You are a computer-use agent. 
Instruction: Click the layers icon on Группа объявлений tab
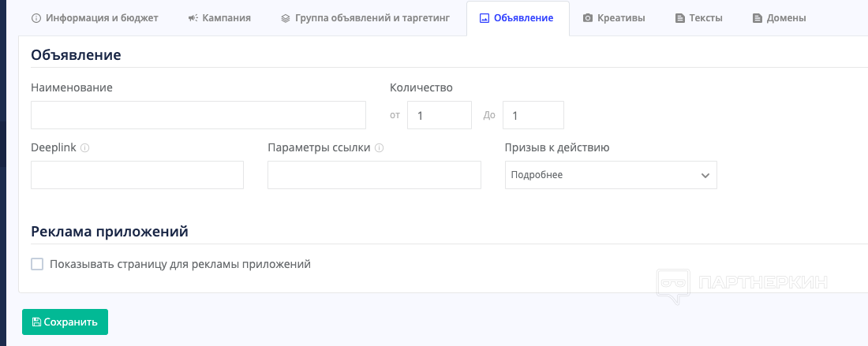pyautogui.click(x=285, y=18)
